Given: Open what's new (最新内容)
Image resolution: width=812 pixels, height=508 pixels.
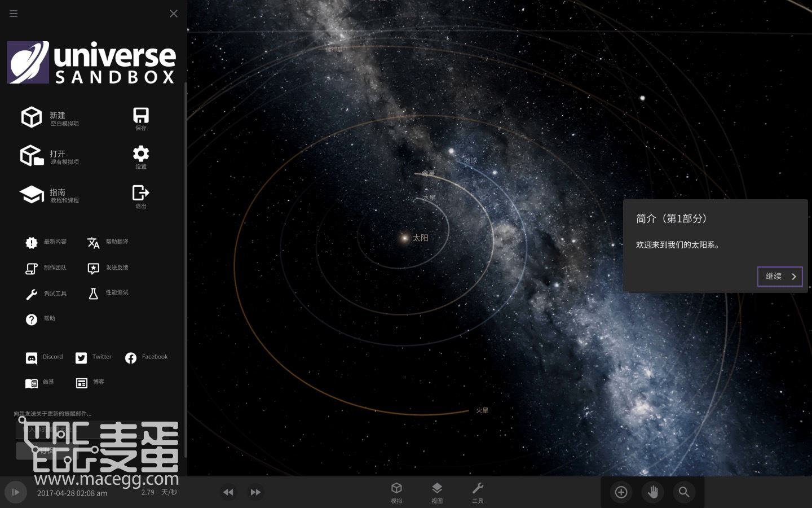Looking at the screenshot, I should coord(46,242).
